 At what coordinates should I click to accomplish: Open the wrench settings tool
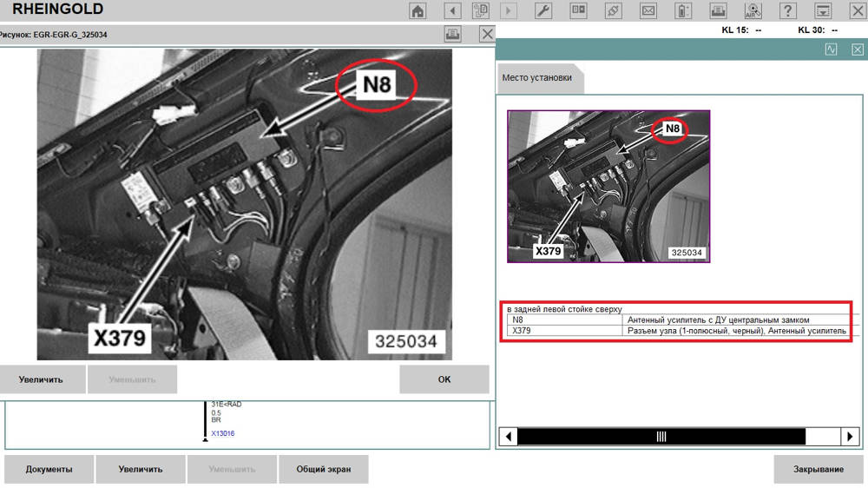click(x=544, y=10)
